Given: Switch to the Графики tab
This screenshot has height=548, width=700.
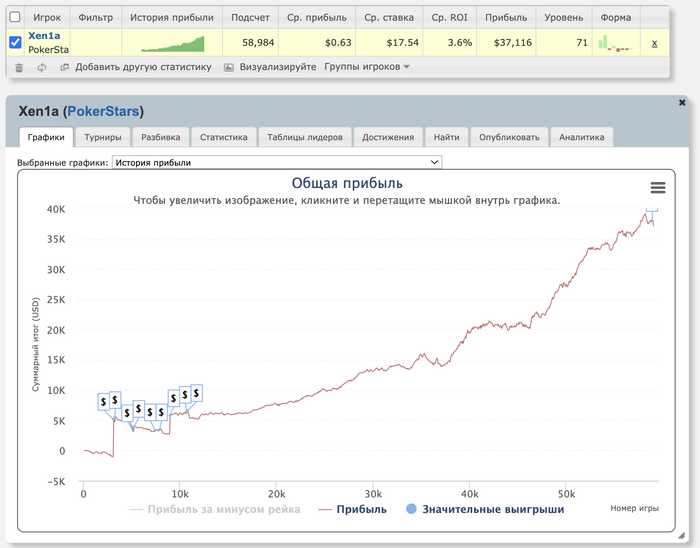Looking at the screenshot, I should click(46, 137).
